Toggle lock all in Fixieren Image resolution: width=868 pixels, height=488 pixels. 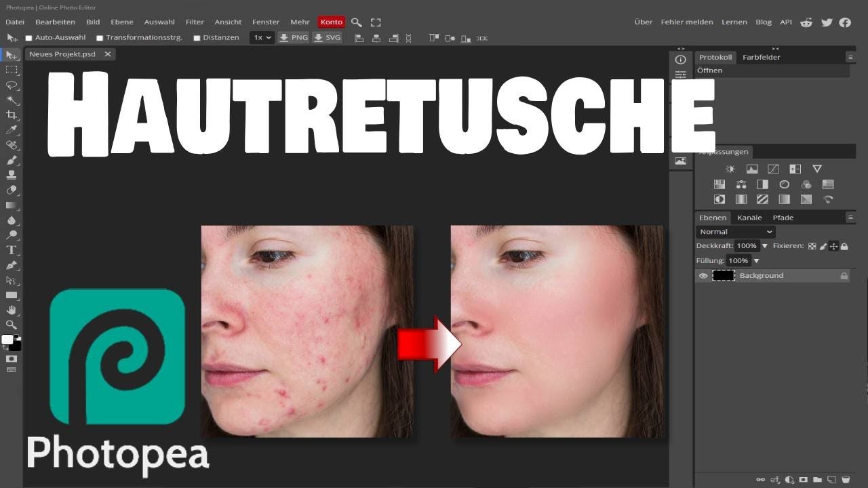844,246
